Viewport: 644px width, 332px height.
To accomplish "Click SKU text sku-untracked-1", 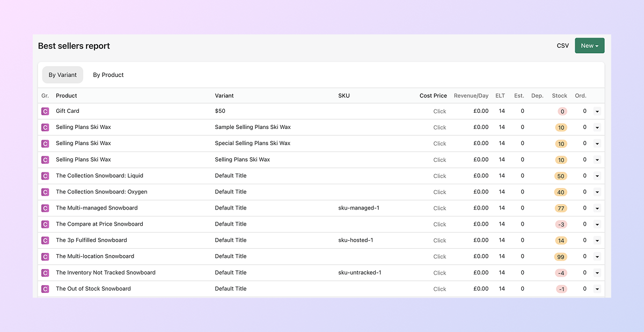I will [360, 272].
